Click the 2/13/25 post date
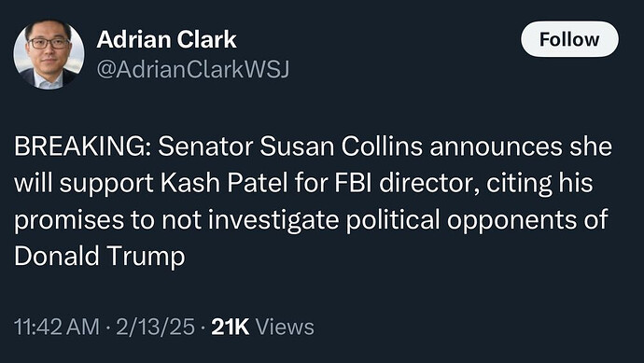The height and width of the screenshot is (363, 644). coord(155,328)
